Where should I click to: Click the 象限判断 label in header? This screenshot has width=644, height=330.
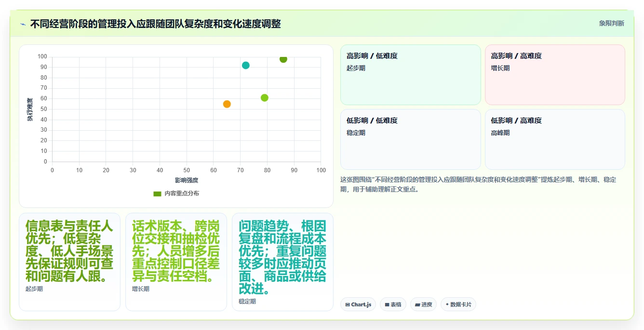tap(611, 23)
